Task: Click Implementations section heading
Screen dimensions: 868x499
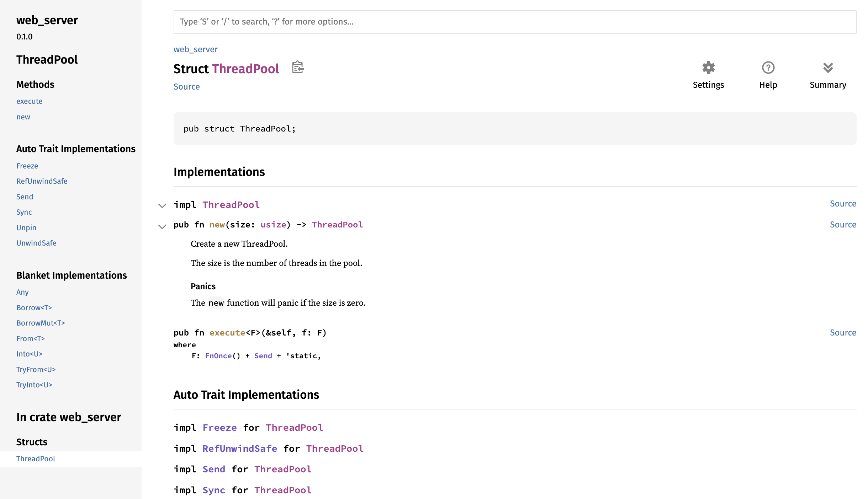Action: coord(219,172)
